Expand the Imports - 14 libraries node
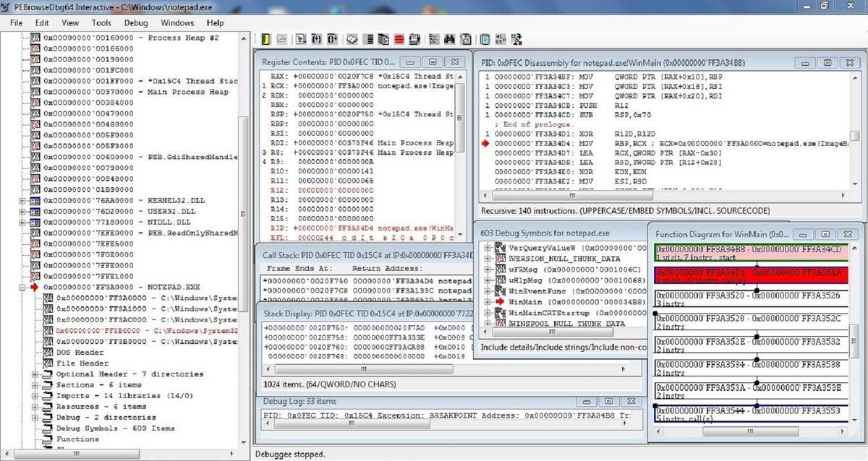The image size is (868, 461). (35, 396)
